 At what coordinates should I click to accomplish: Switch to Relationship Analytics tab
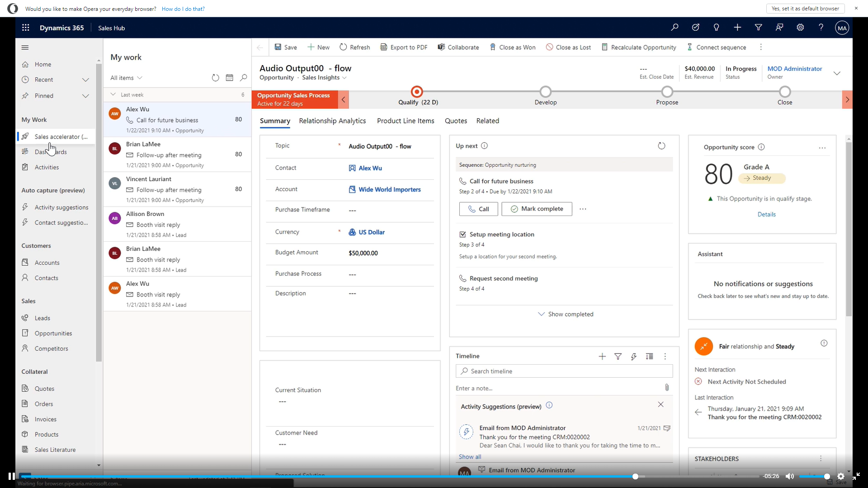point(332,121)
